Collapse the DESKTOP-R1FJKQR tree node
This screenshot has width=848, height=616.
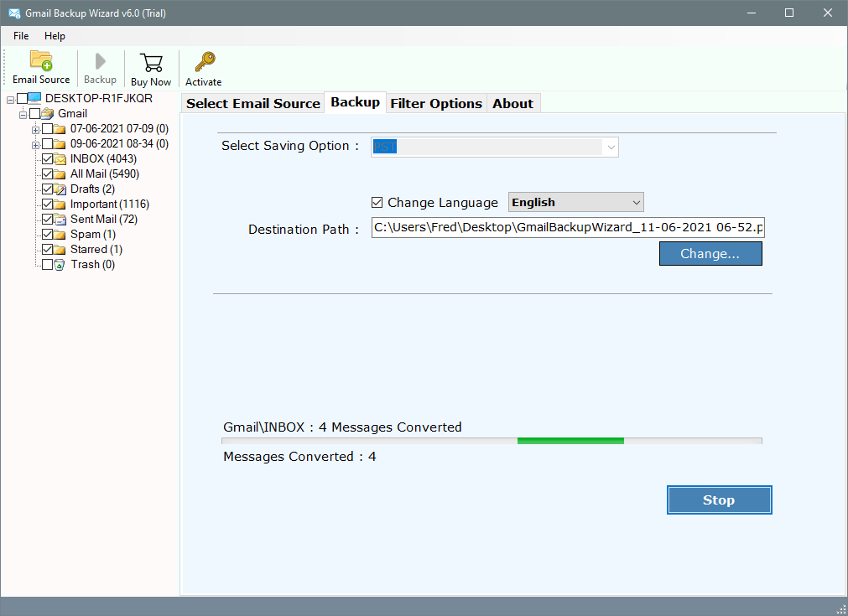click(10, 100)
